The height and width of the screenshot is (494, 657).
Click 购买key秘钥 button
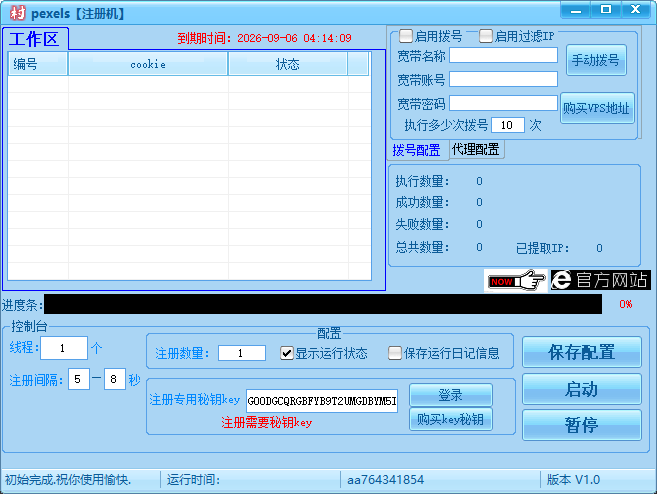450,419
